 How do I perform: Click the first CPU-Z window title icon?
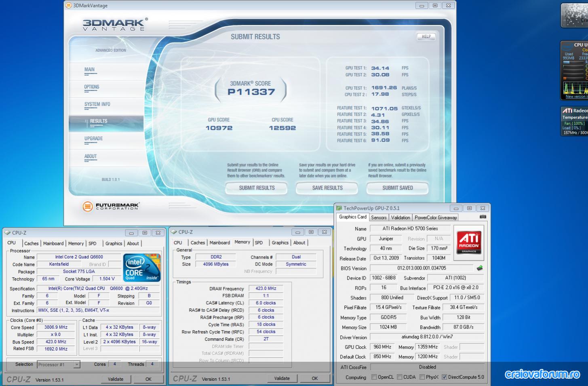coord(7,233)
